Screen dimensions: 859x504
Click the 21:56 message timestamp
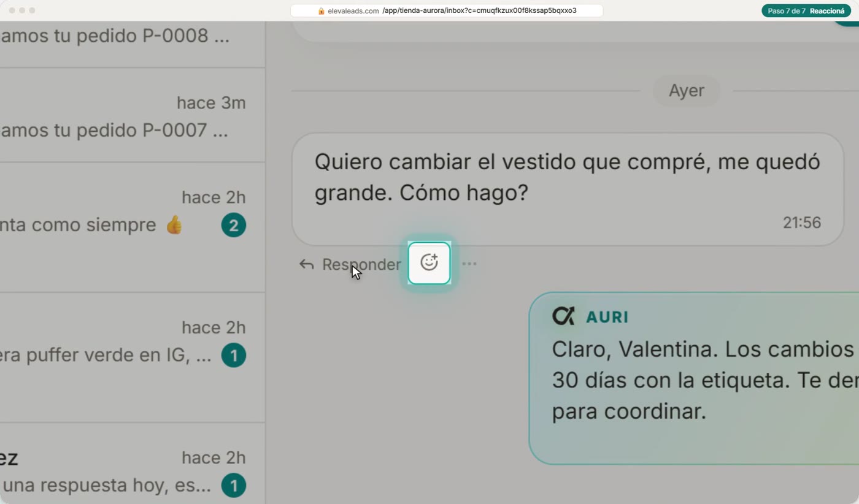point(802,223)
